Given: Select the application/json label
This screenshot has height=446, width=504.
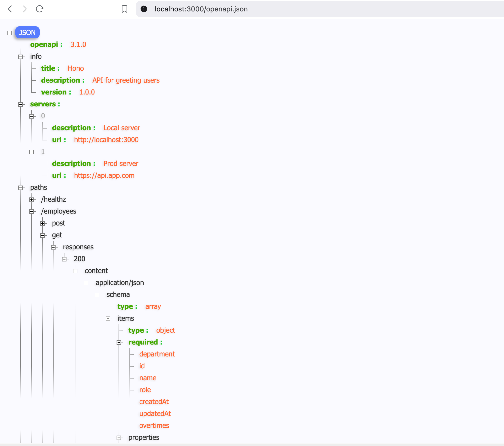Looking at the screenshot, I should [x=120, y=283].
